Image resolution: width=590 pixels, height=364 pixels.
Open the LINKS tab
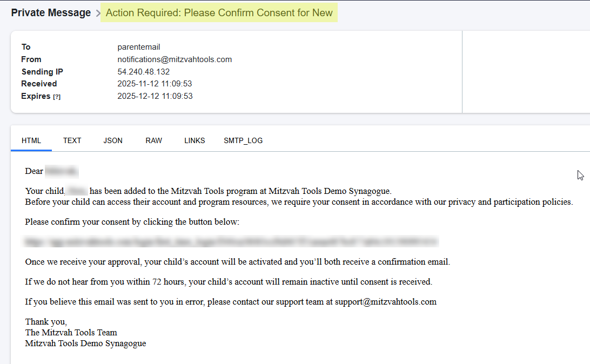tap(195, 140)
